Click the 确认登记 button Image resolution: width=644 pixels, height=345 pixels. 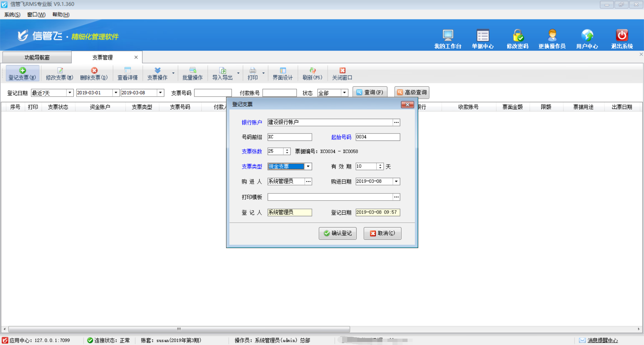pyautogui.click(x=337, y=233)
